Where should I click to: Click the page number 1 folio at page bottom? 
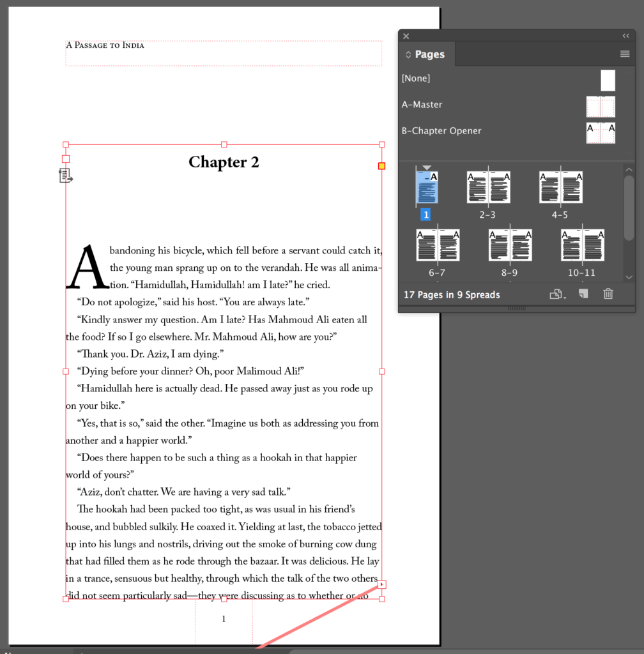[224, 619]
